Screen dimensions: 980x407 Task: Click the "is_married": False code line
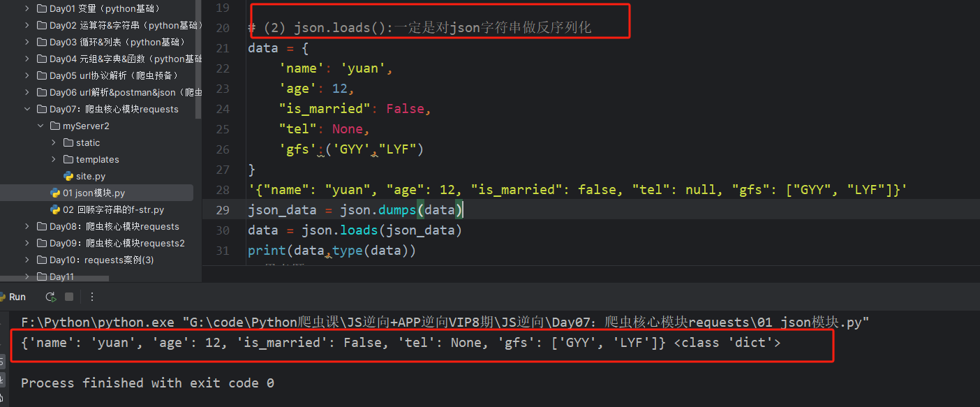[x=355, y=109]
